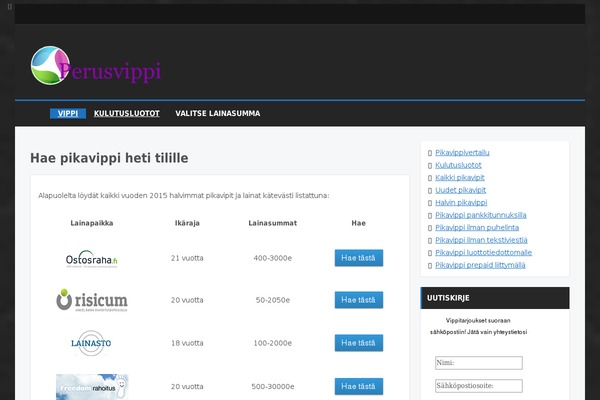Focus the Sähköpostiosoite input field
Viewport: 600px width, 400px height.
[x=479, y=386]
